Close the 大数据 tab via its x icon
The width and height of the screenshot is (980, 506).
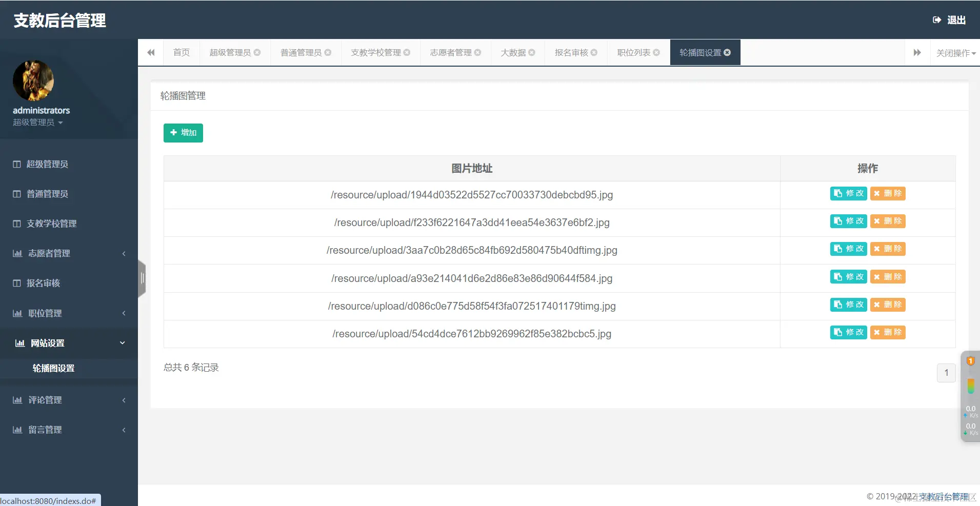tap(532, 52)
